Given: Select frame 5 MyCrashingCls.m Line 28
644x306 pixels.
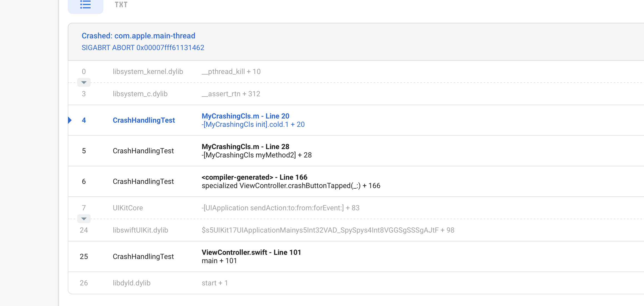Looking at the screenshot, I should 245,147.
